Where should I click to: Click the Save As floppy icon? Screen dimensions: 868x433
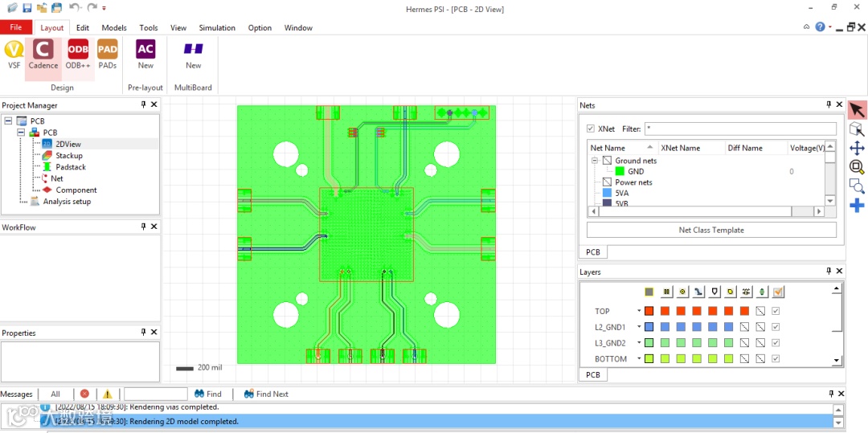pos(56,8)
